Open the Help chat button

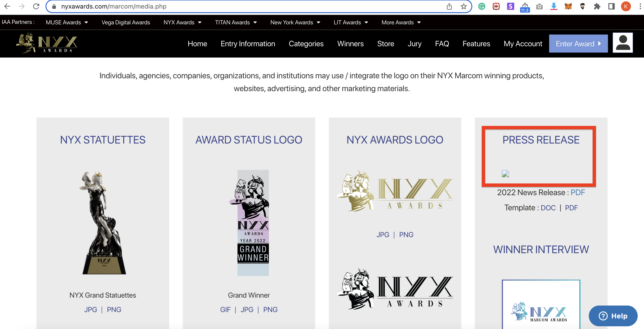pos(613,316)
